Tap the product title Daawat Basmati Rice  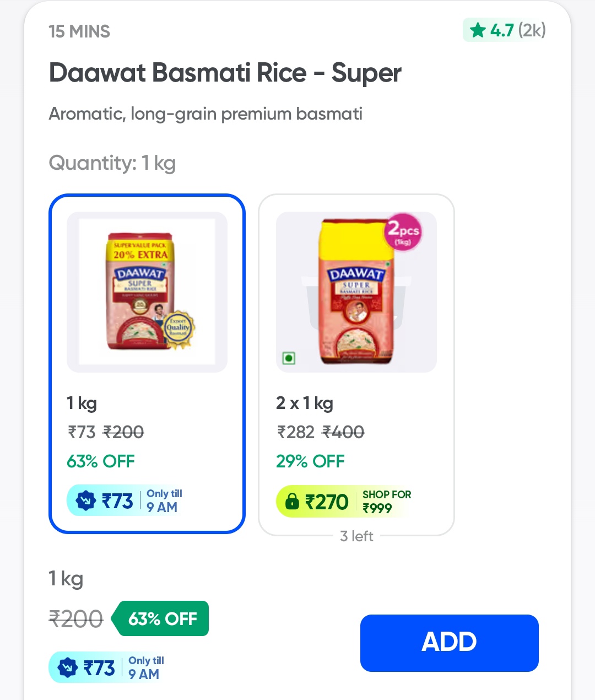[225, 73]
